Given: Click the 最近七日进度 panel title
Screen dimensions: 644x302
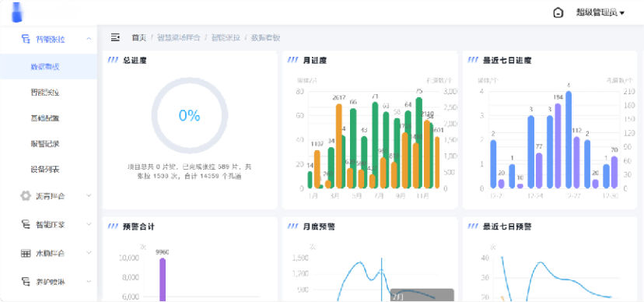Looking at the screenshot, I should (x=507, y=61).
